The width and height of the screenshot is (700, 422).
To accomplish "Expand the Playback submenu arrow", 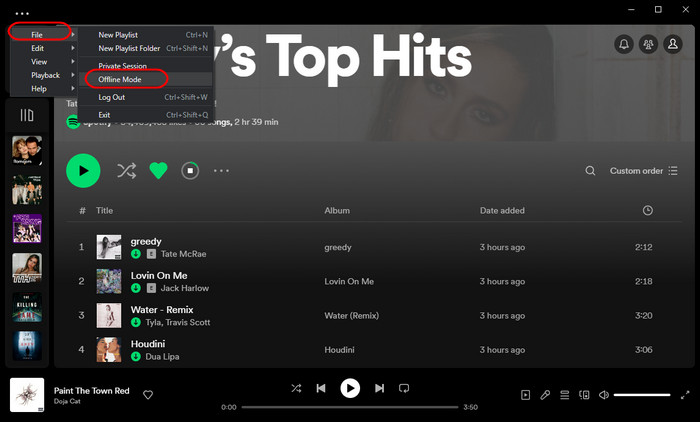I will coord(73,75).
